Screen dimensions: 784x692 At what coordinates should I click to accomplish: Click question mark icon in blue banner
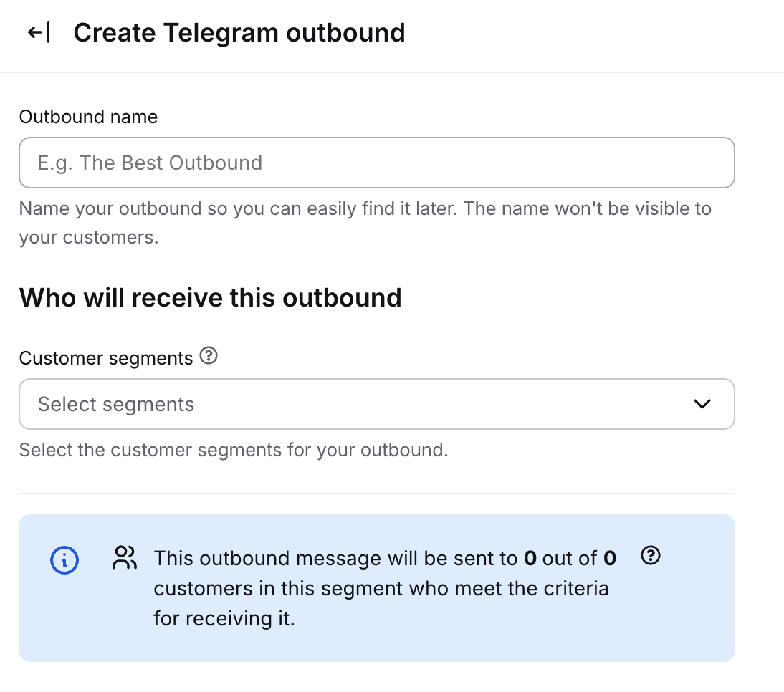651,556
